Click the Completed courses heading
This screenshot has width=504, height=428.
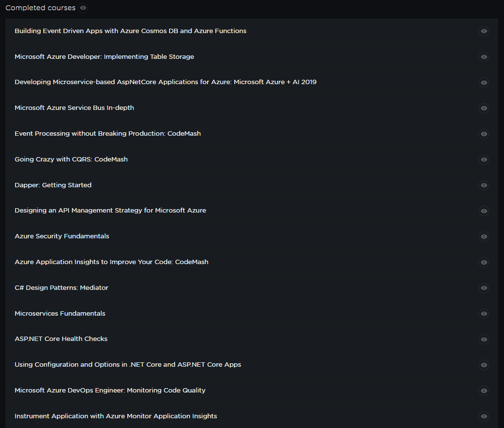(x=40, y=8)
